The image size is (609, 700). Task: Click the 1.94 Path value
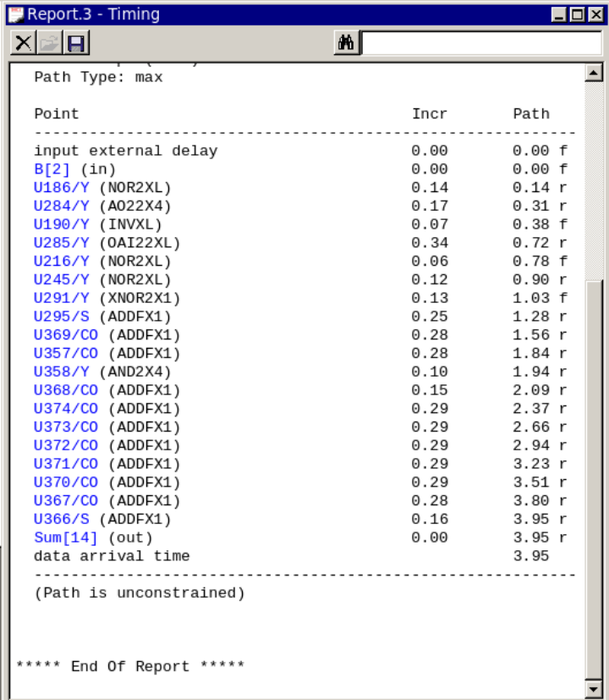[531, 372]
